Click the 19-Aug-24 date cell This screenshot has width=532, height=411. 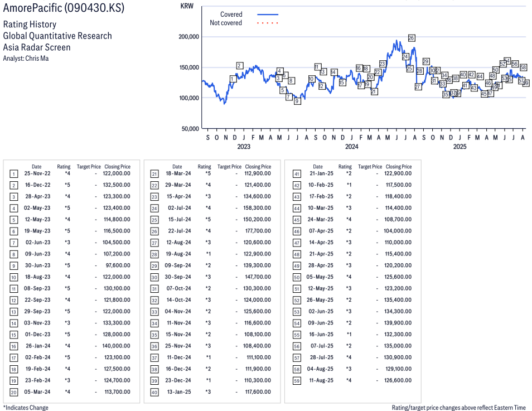(x=178, y=254)
